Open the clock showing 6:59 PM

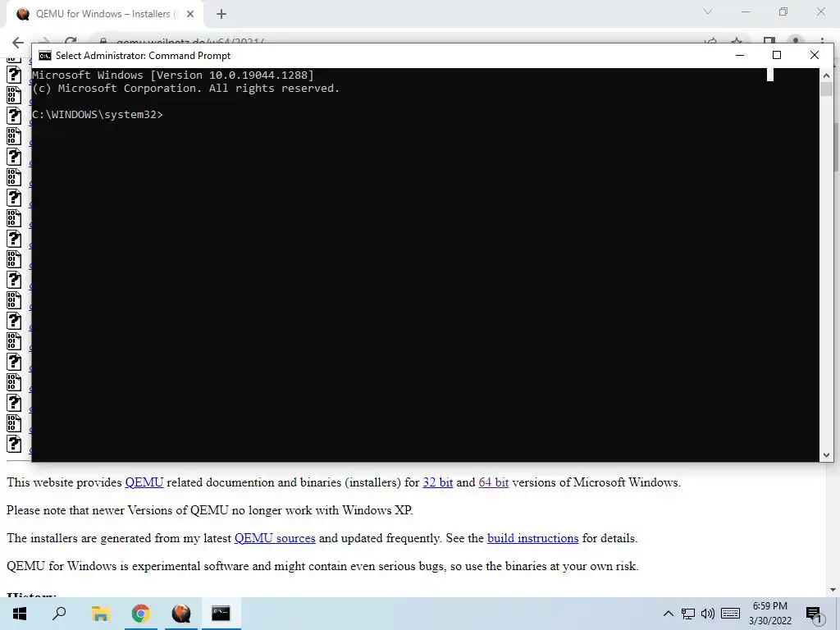coord(769,614)
